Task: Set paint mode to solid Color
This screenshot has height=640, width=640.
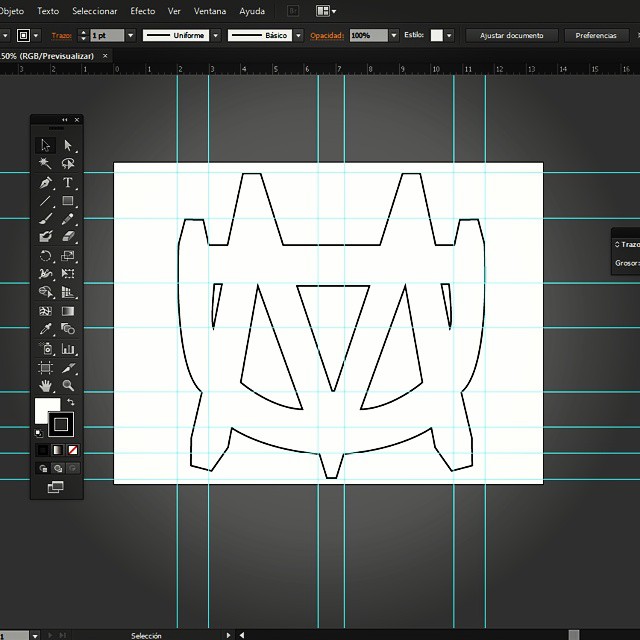Action: pos(43,450)
